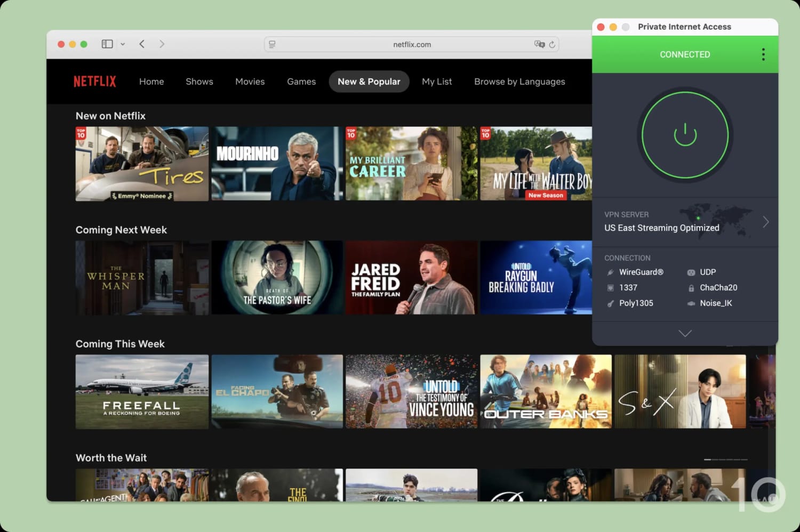
Task: Click the netflix.com address field
Action: [x=412, y=44]
